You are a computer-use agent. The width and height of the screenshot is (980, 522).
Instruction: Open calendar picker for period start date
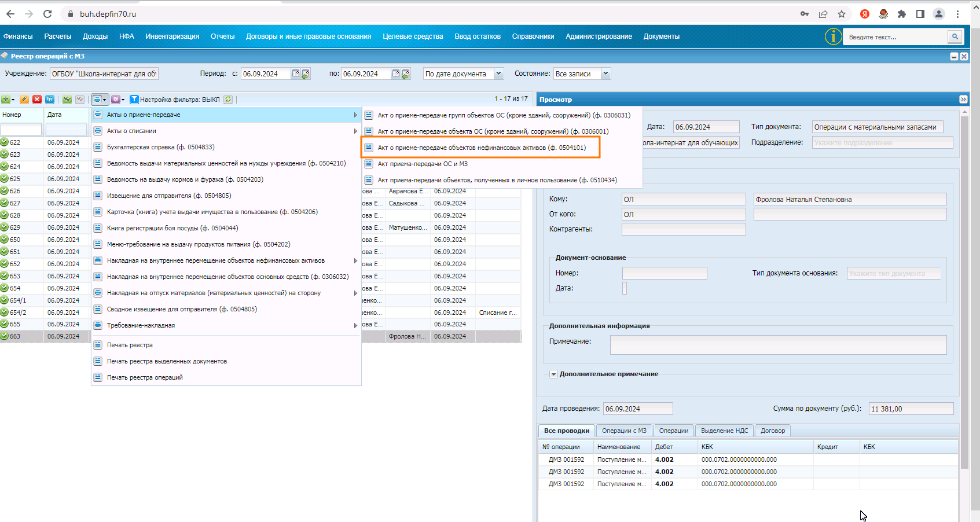[x=296, y=73]
